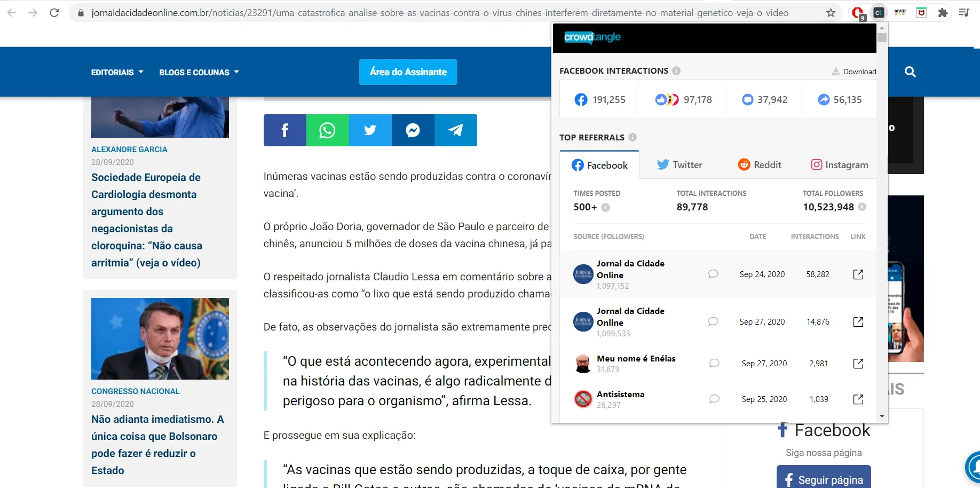This screenshot has width=980, height=488.
Task: Click info icon next to 500+ times posted
Action: [x=605, y=207]
